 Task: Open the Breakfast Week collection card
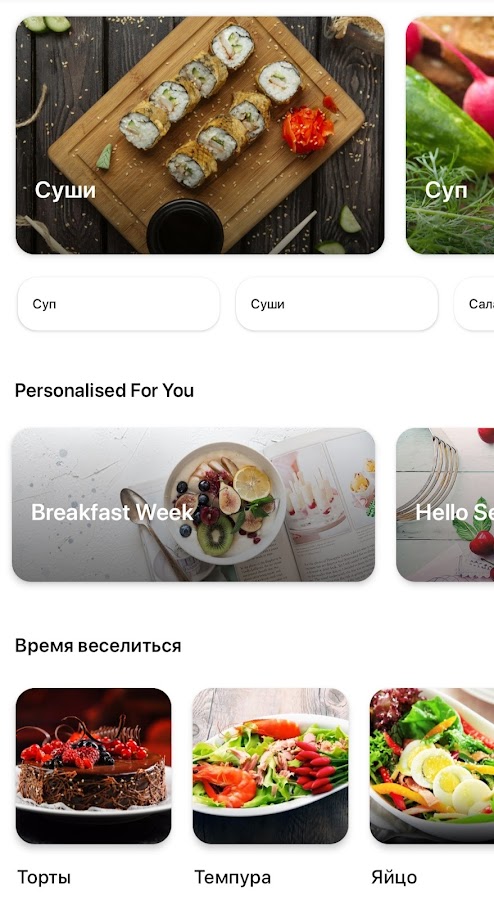point(193,505)
